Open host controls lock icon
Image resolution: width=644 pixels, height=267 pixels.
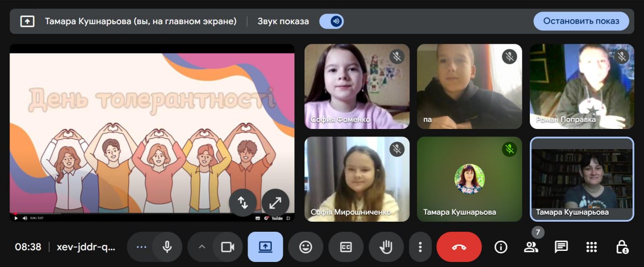coord(622,247)
